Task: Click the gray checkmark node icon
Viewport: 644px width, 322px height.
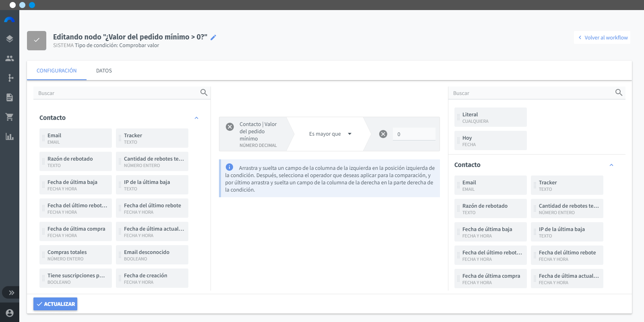Action: (x=37, y=41)
